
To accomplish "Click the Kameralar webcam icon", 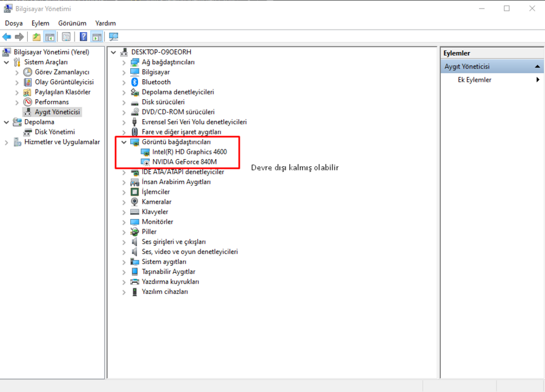I will tap(134, 201).
